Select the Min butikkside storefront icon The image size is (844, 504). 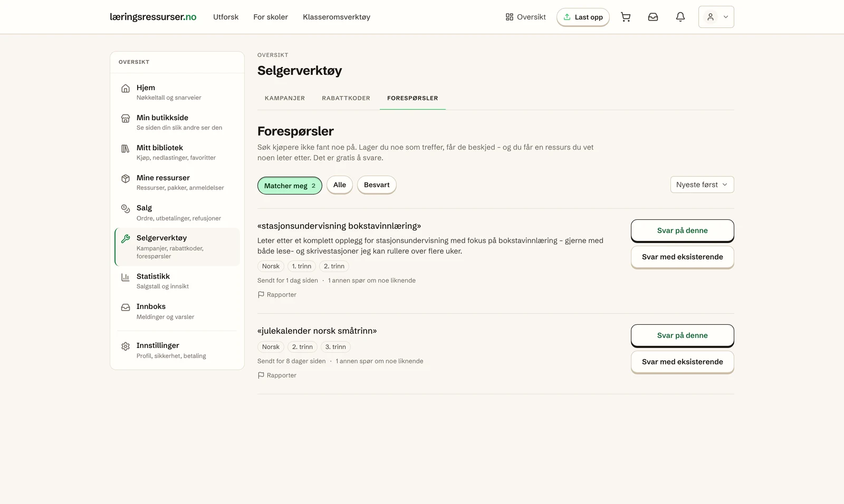pyautogui.click(x=126, y=119)
